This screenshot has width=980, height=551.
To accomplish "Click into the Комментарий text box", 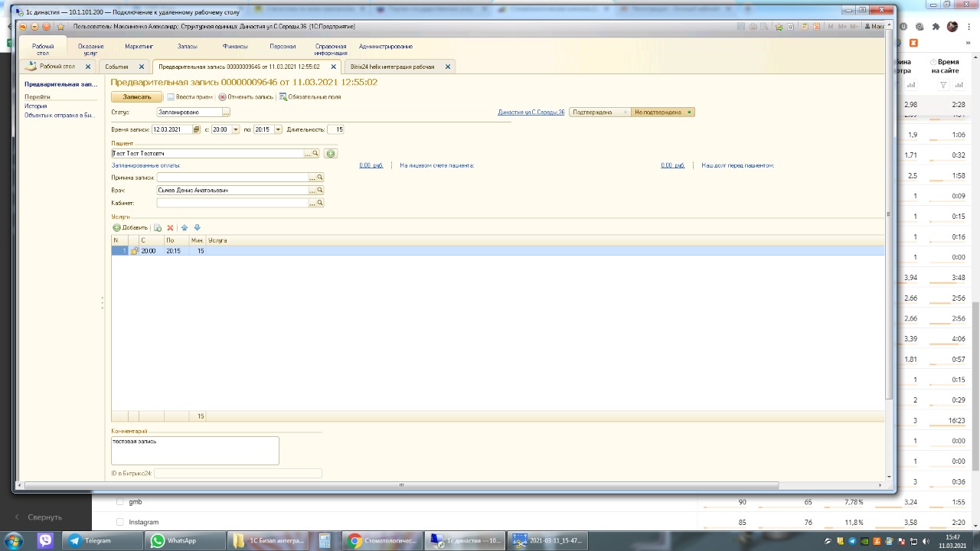I will [194, 450].
